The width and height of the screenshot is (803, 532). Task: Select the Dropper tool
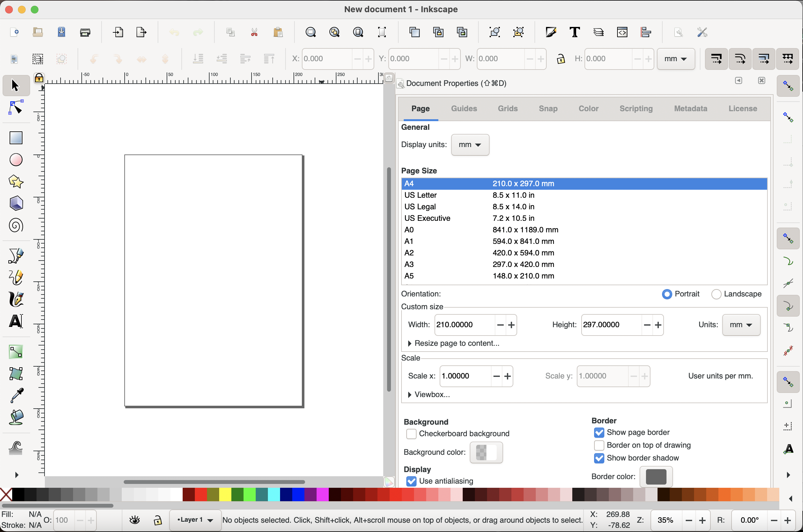[x=16, y=396]
